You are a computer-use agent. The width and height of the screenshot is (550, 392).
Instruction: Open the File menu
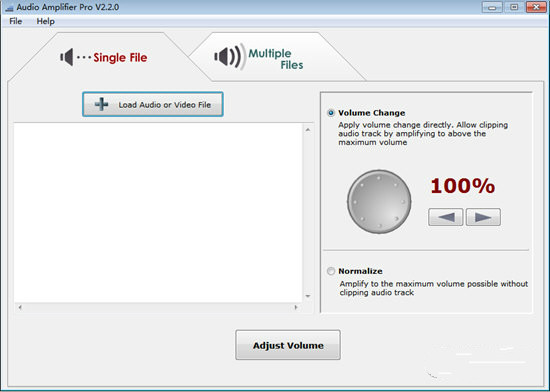[x=15, y=21]
